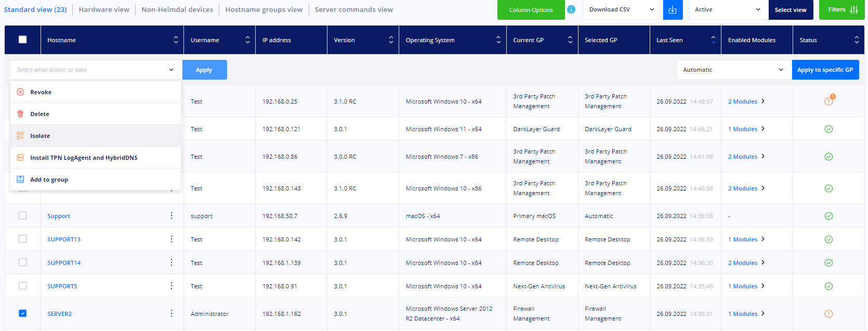Image resolution: width=868 pixels, height=331 pixels.
Task: Open the Support hostname link
Action: [59, 216]
